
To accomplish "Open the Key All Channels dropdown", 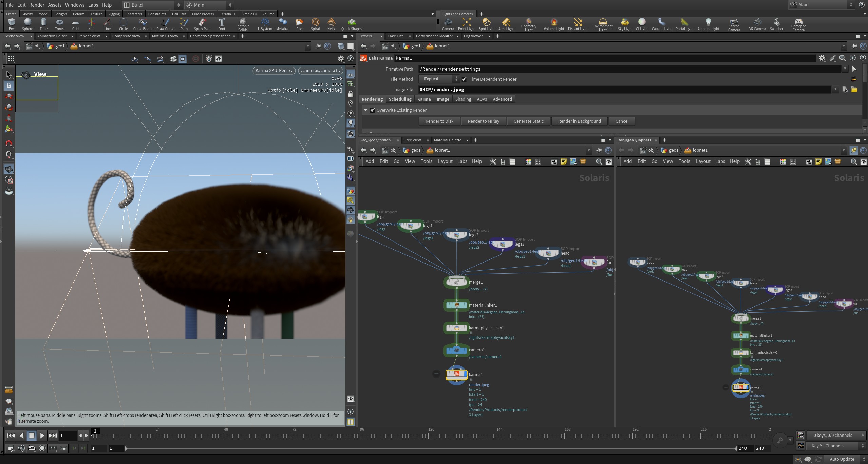I will pos(836,446).
